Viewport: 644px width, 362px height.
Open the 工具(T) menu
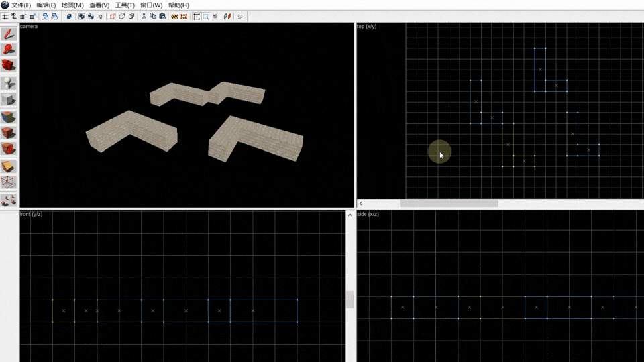(125, 5)
